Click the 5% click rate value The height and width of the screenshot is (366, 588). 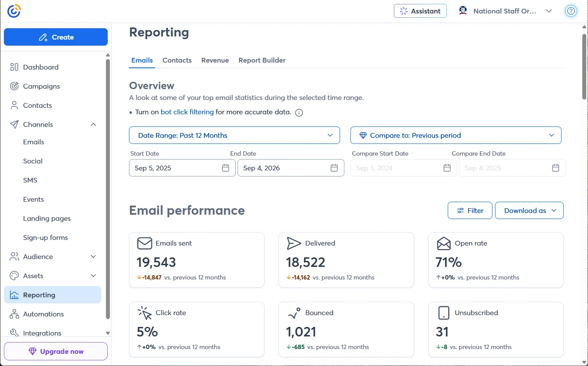tap(147, 332)
